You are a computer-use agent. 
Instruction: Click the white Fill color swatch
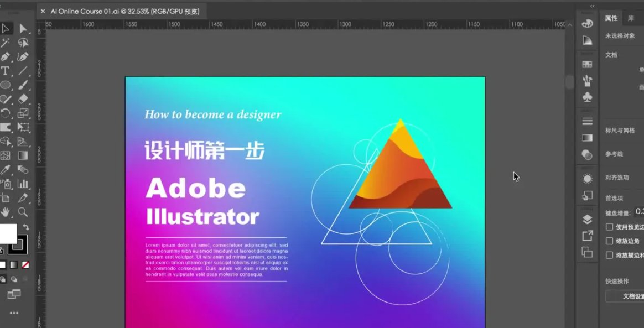coord(7,233)
